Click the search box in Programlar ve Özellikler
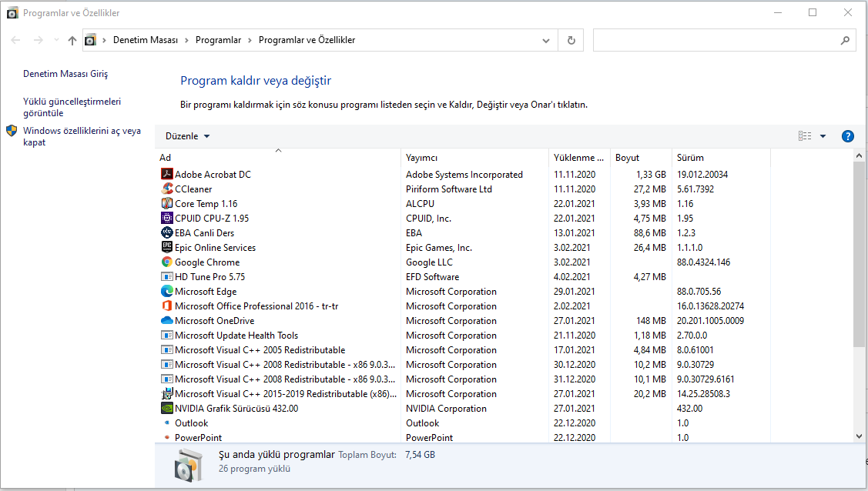868x491 pixels. 716,40
